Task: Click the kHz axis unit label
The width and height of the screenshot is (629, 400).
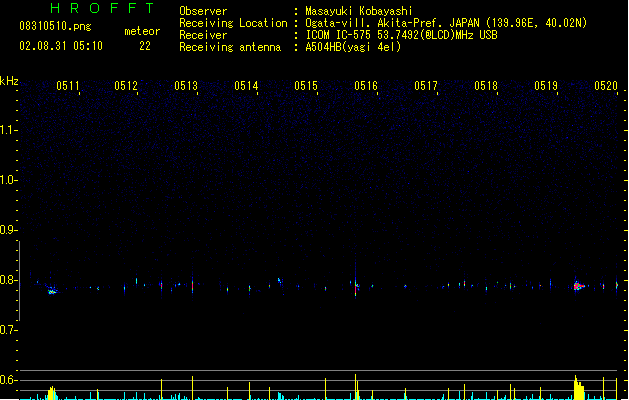Action: [x=9, y=81]
